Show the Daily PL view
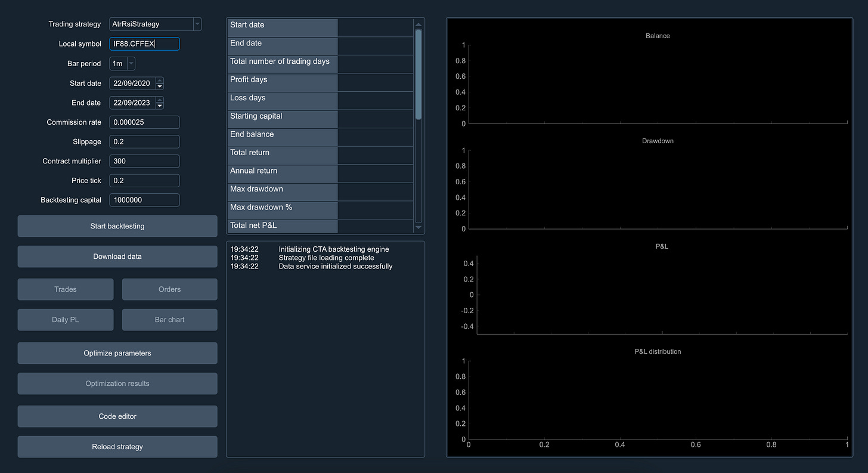The height and width of the screenshot is (473, 868). (65, 319)
